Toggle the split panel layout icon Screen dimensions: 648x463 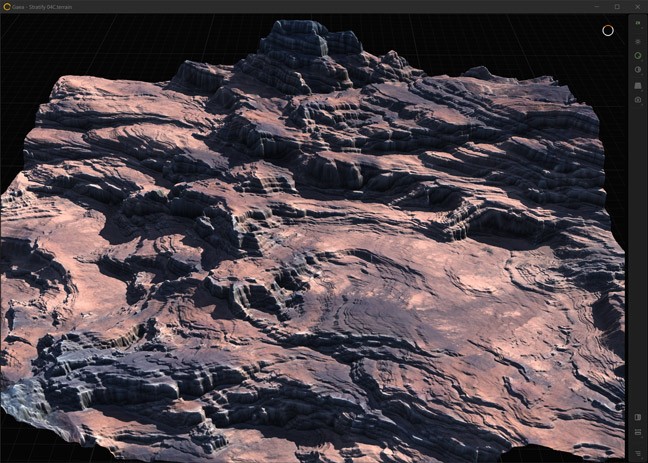[x=638, y=417]
